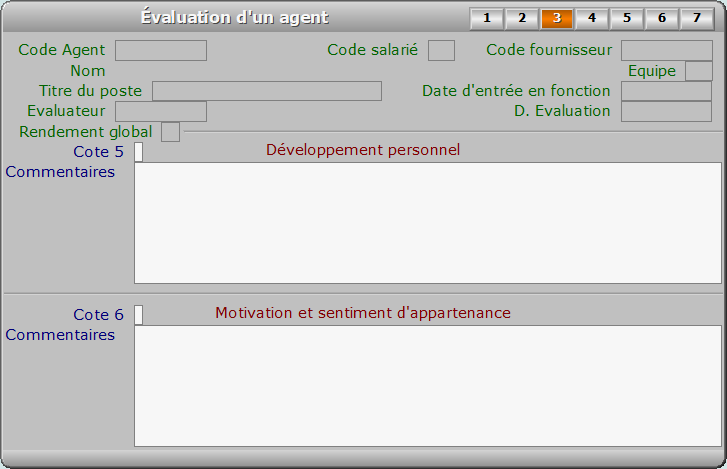Open page tab 6

(662, 19)
